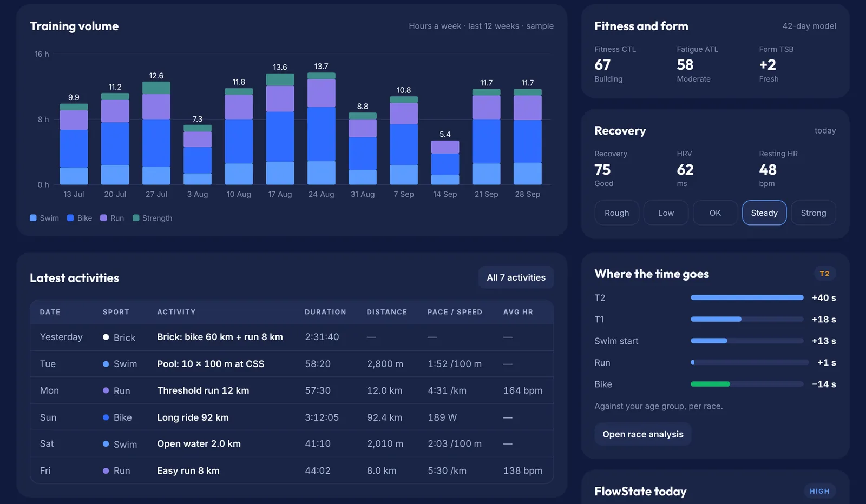Open 'Easy run 8 km' activity
This screenshot has width=866, height=504.
188,470
